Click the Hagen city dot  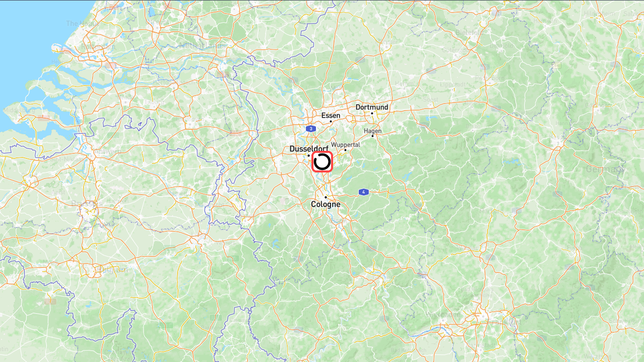[373, 136]
